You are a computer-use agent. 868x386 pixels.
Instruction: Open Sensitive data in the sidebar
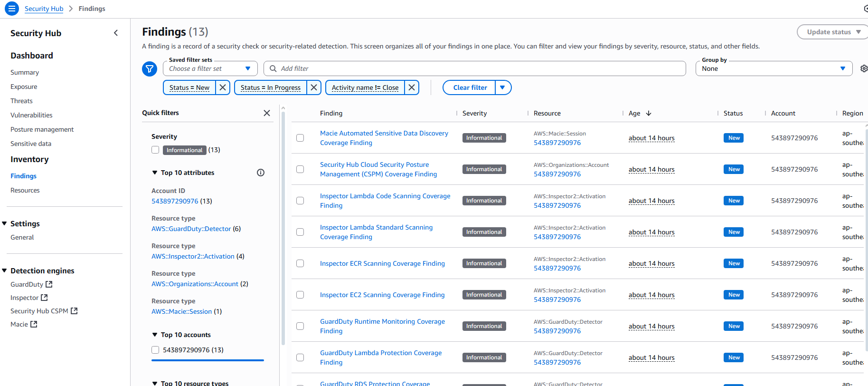(x=31, y=144)
